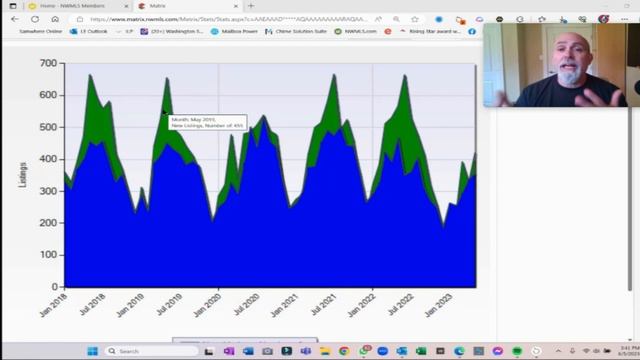This screenshot has width=640, height=360.
Task: Switch to Home - NWMLS Members tab
Action: [x=77, y=6]
